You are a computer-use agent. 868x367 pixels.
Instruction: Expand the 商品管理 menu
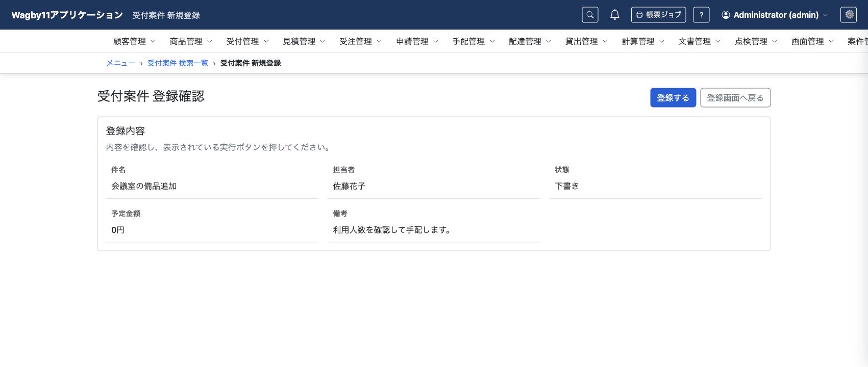tap(191, 41)
